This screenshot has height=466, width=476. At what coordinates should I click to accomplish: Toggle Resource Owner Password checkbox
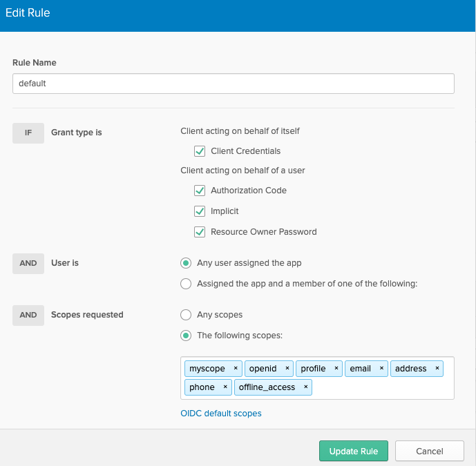click(x=200, y=232)
